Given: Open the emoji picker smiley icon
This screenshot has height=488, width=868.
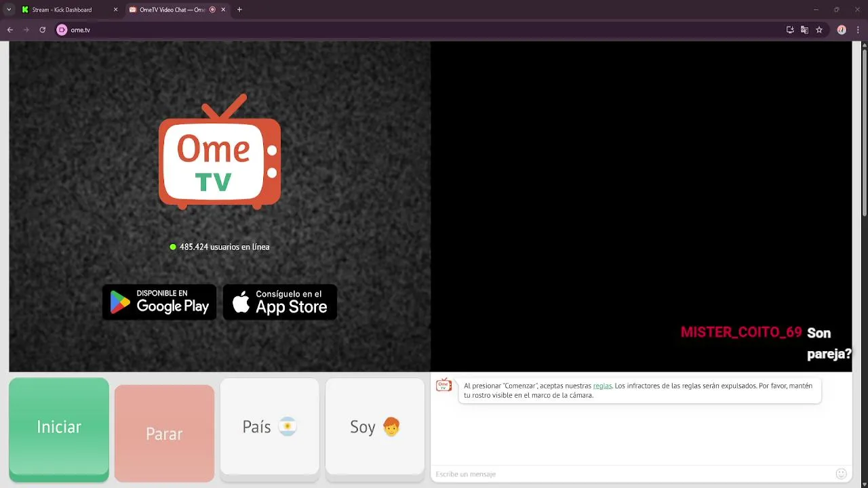Looking at the screenshot, I should coord(842,474).
